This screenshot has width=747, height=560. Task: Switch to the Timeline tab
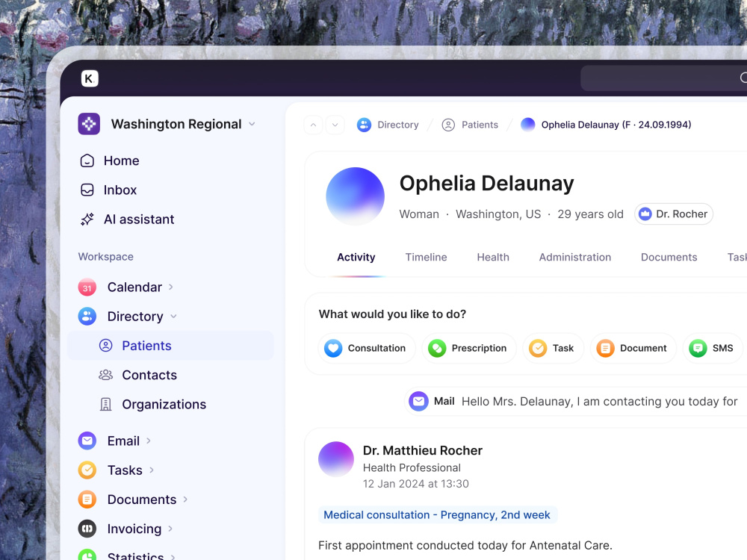426,257
